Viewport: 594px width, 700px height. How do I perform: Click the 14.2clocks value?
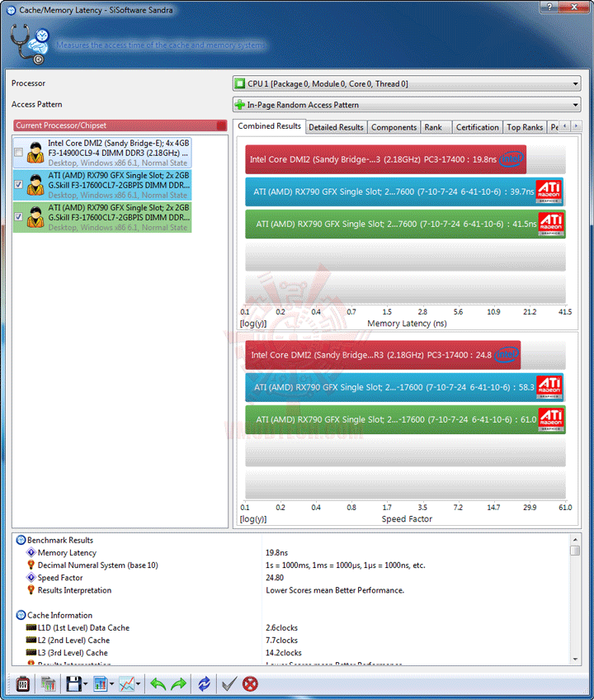pyautogui.click(x=284, y=653)
